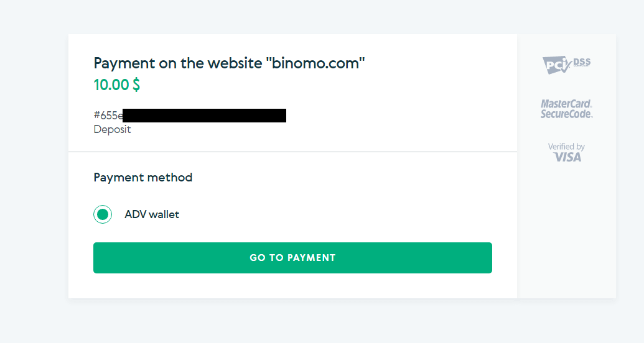Click the green 10.00 $ amount
The image size is (644, 343).
pos(116,85)
